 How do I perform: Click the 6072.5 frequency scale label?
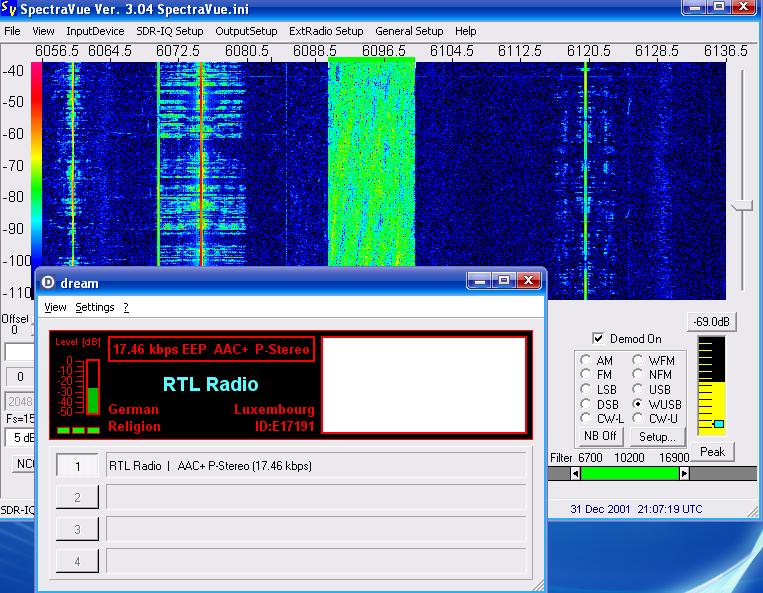pos(178,51)
